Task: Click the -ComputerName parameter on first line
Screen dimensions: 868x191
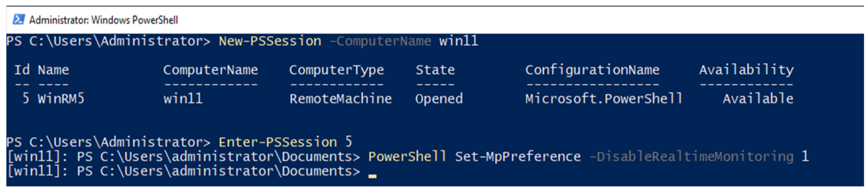Action: 380,41
